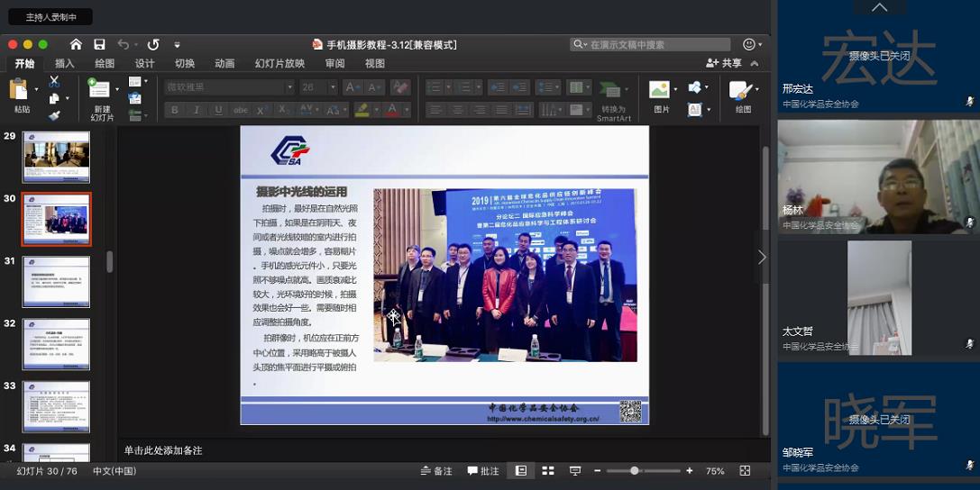This screenshot has height=490, width=980.
Task: Open the font name dropdown
Action: pyautogui.click(x=289, y=87)
